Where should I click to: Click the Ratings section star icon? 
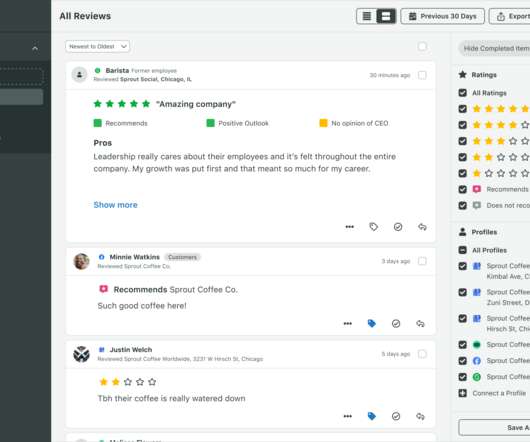point(462,75)
